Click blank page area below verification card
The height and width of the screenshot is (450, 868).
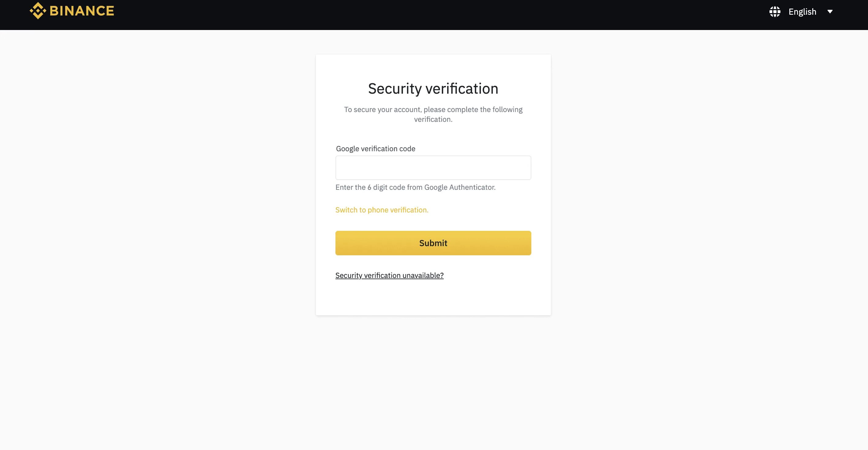[433, 381]
